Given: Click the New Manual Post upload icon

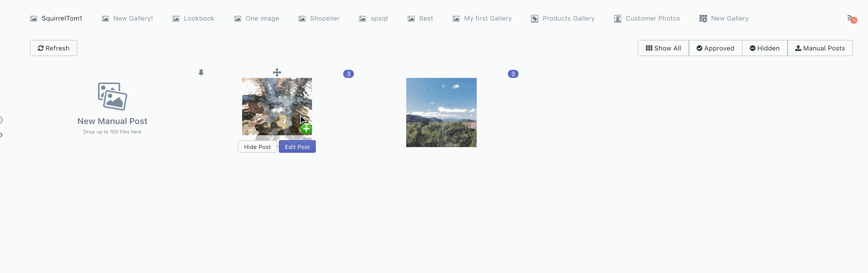Looking at the screenshot, I should (113, 96).
